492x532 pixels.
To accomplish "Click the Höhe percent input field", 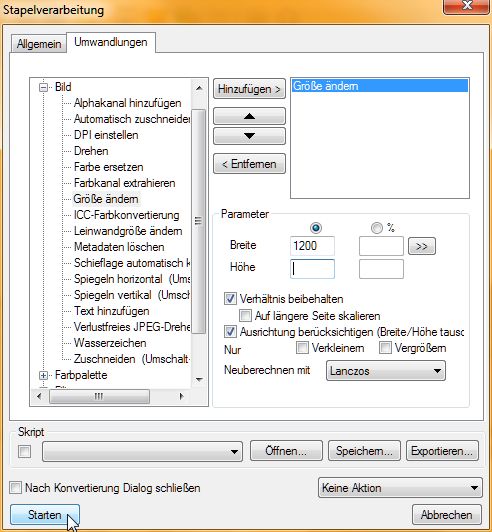I will 381,269.
